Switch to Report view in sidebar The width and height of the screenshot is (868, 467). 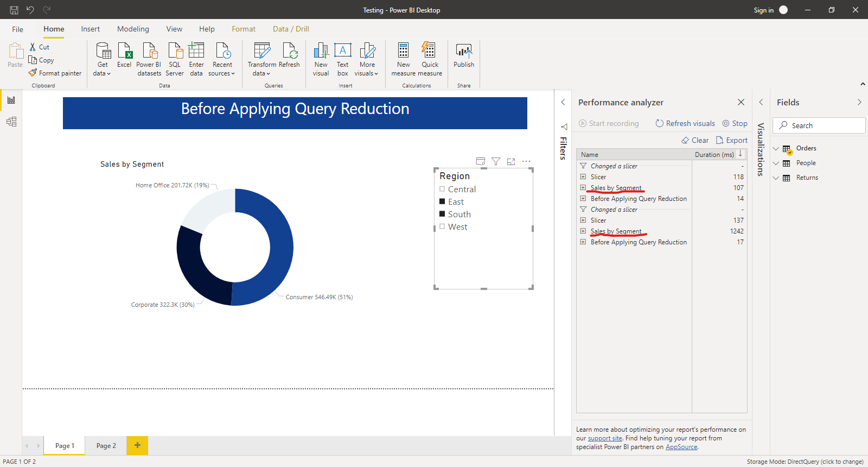(x=11, y=100)
